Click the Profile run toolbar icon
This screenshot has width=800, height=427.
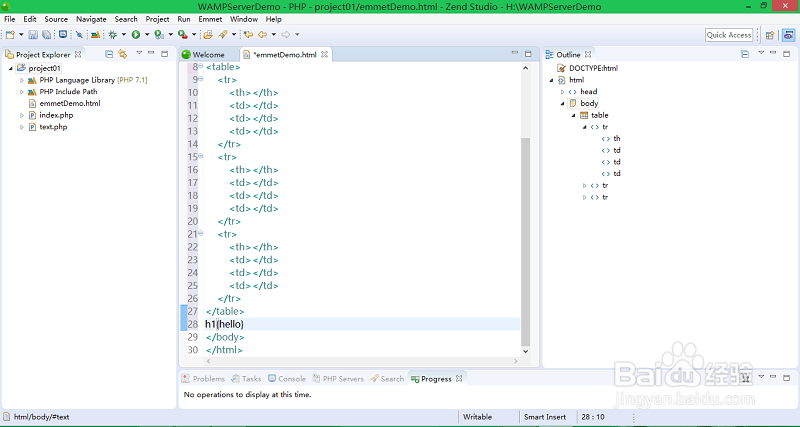tap(159, 35)
